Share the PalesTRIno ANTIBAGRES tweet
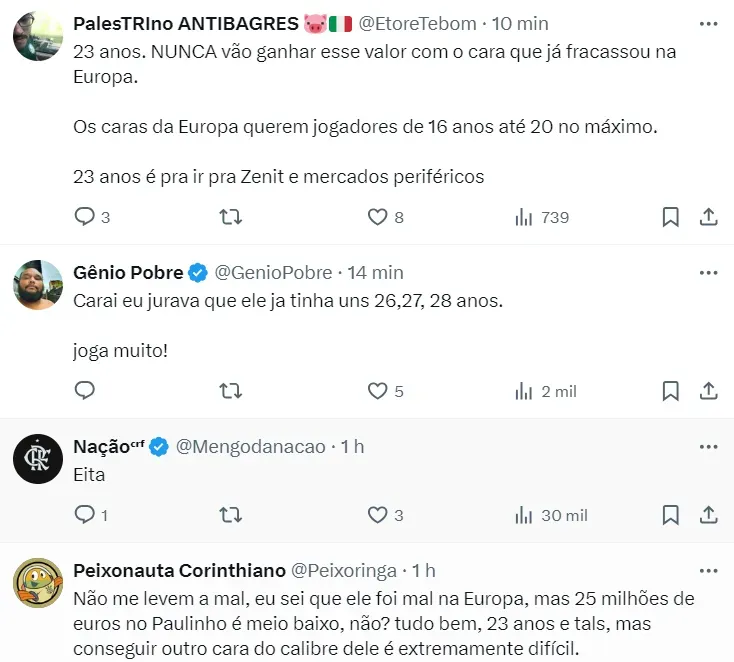Screen dimensions: 734x662 coord(707,217)
